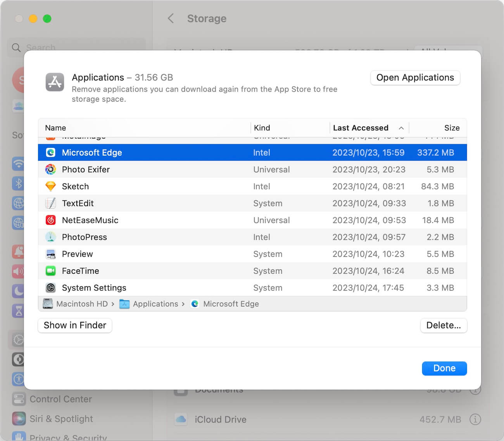This screenshot has height=441, width=504.
Task: Click the Microsoft Edge icon in path bar
Action: coord(195,304)
